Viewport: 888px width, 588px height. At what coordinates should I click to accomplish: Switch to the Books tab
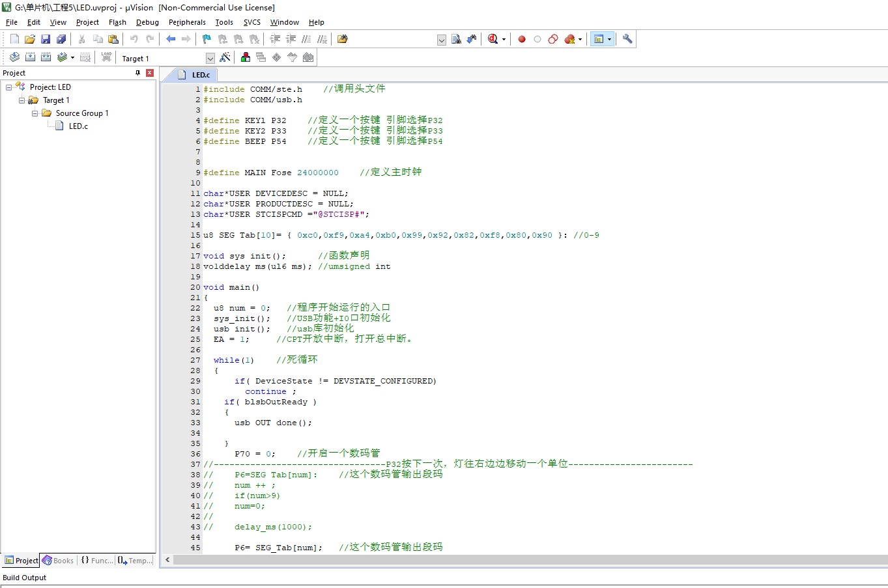pos(58,561)
